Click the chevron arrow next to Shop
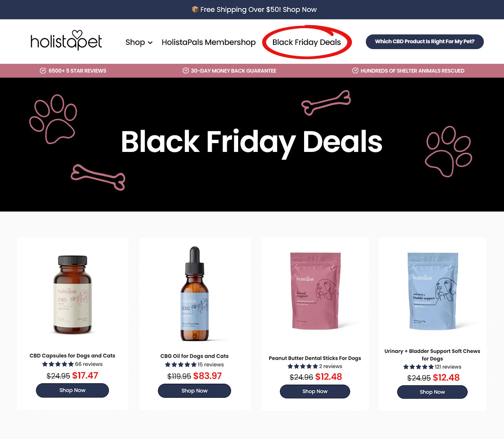This screenshot has height=439, width=504. 150,42
